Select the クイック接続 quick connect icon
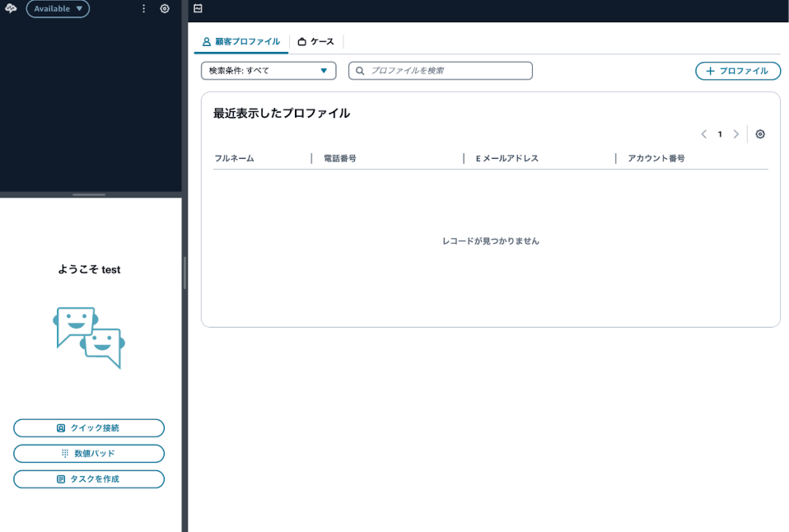This screenshot has height=532, width=789. [x=62, y=427]
